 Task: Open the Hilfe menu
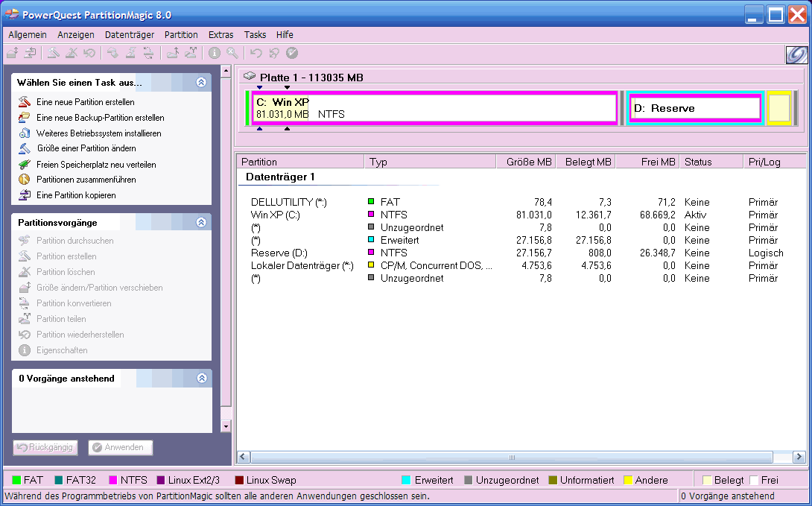tap(285, 35)
